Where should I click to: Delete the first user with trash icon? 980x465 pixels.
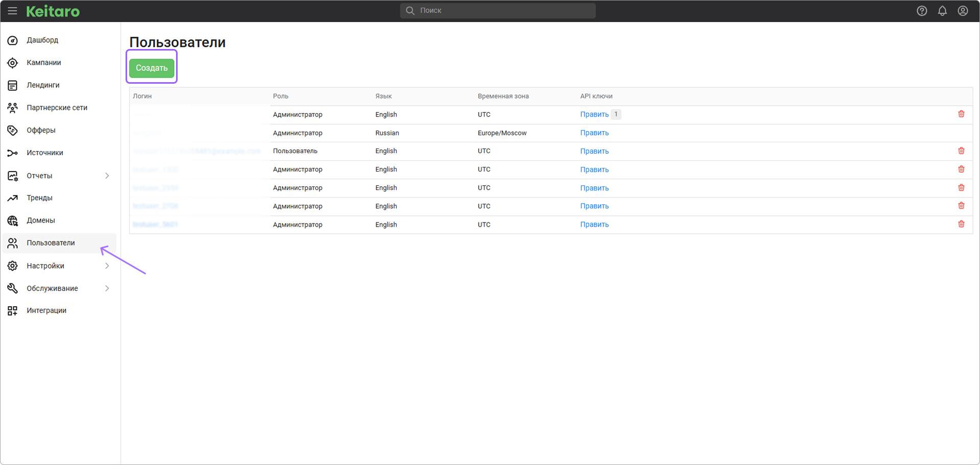tap(961, 114)
